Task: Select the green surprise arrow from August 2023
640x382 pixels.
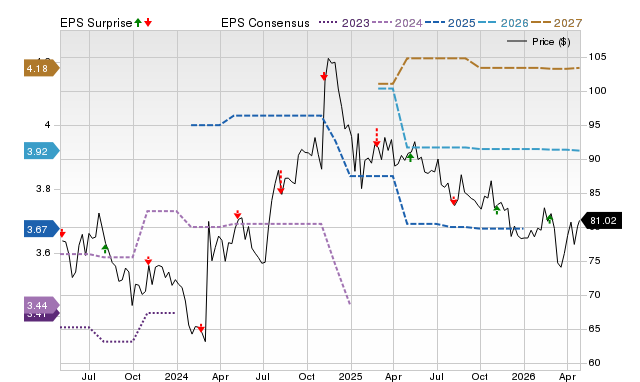Action: (105, 249)
